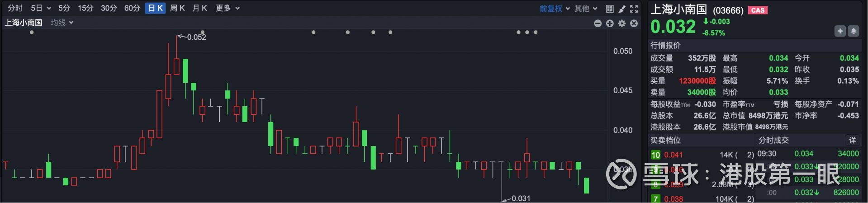The height and width of the screenshot is (203, 868).
Task: Click the 卖量 34000股 value
Action: (x=702, y=92)
